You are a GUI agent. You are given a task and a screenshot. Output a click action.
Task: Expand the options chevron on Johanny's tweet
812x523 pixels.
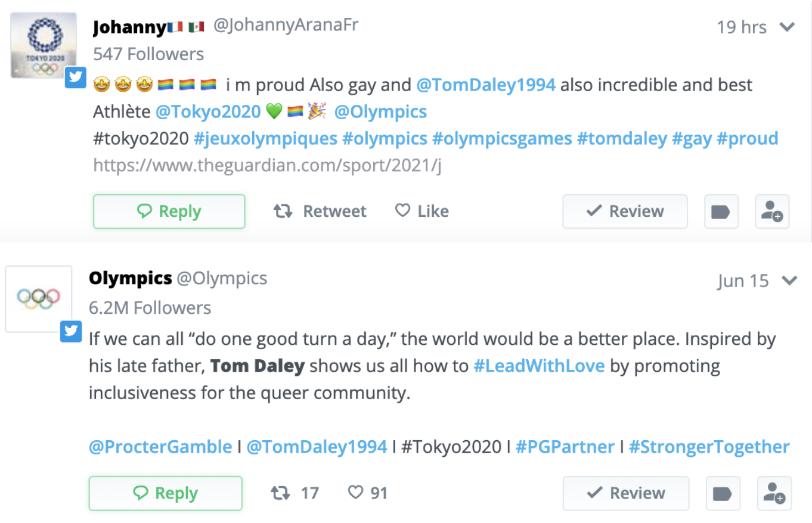pyautogui.click(x=788, y=27)
